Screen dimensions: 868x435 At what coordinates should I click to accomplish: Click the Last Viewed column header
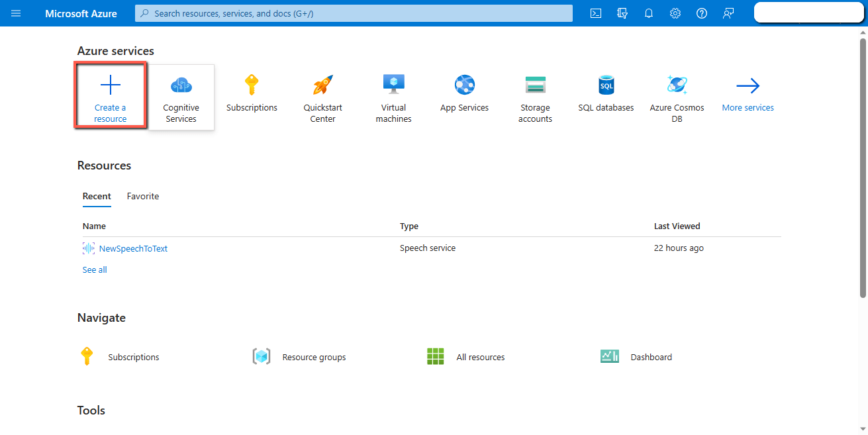point(677,226)
